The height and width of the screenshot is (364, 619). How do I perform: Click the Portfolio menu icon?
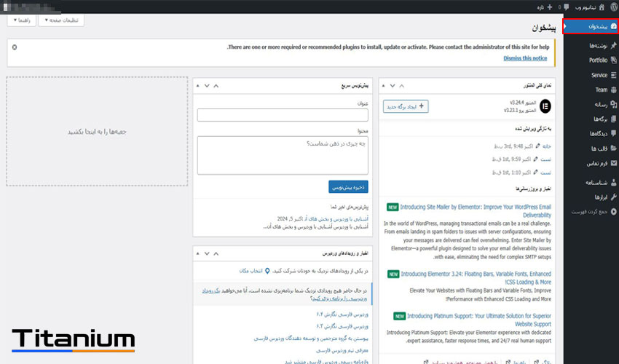[613, 60]
